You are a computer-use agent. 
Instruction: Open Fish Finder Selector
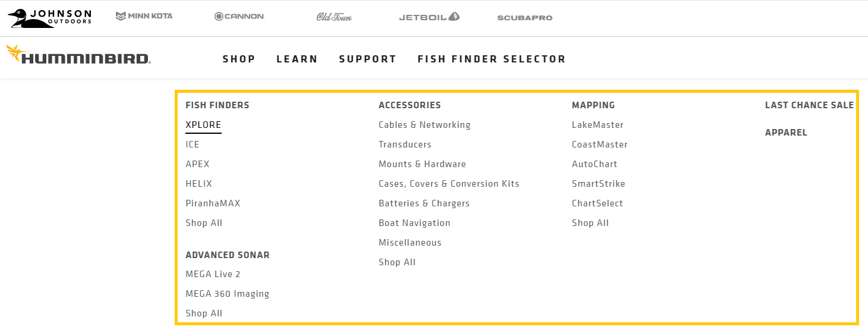click(491, 59)
